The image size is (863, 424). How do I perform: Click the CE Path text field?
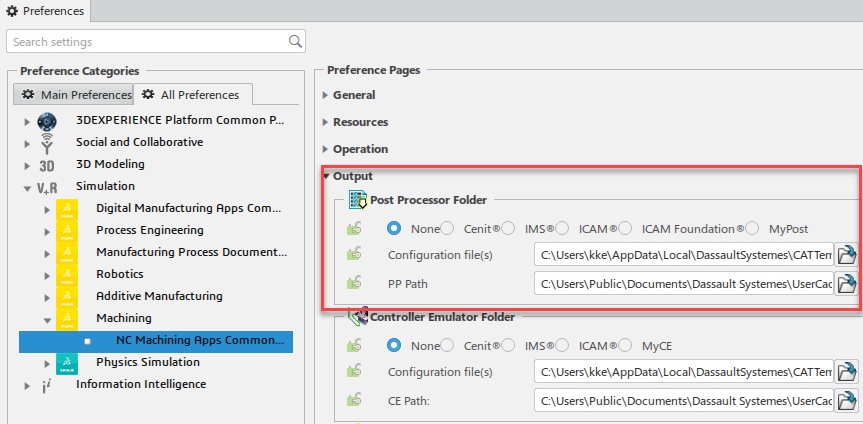[x=684, y=400]
